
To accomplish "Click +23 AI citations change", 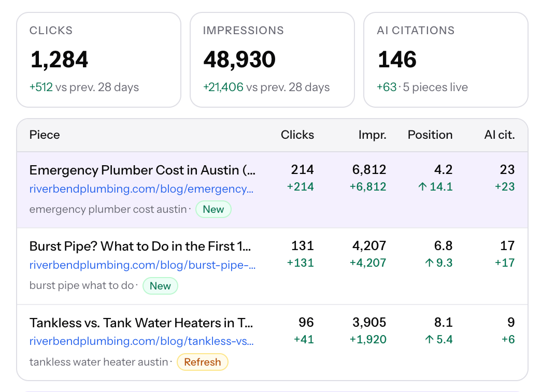I will pos(505,186).
